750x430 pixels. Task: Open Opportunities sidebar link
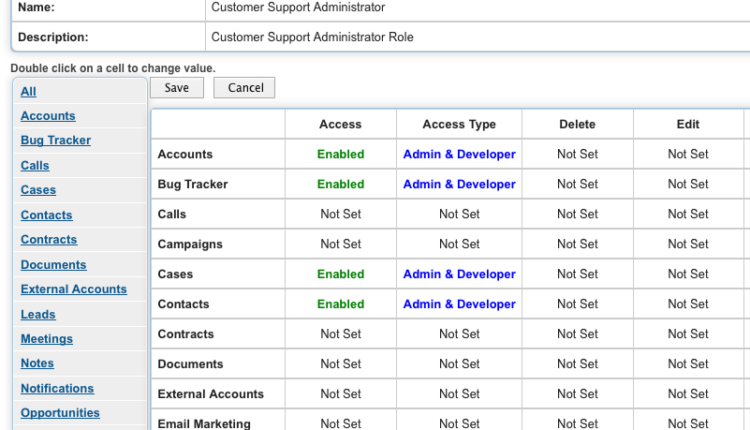(60, 413)
